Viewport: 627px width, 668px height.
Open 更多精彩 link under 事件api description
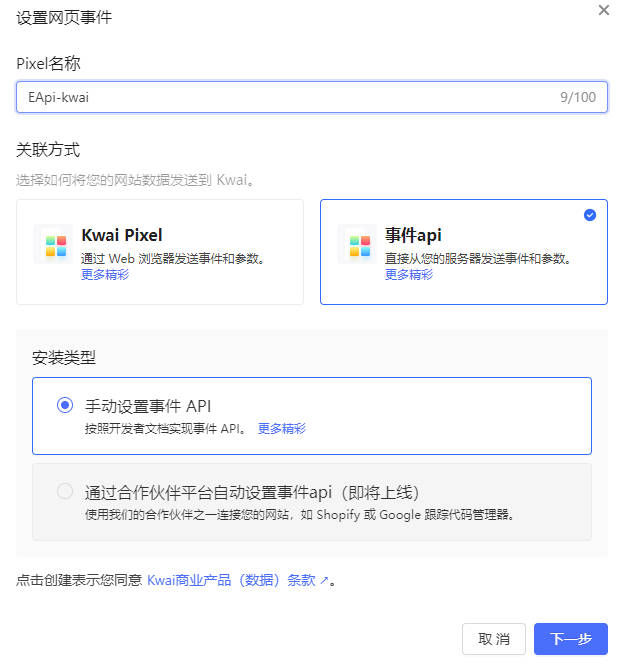pyautogui.click(x=409, y=275)
